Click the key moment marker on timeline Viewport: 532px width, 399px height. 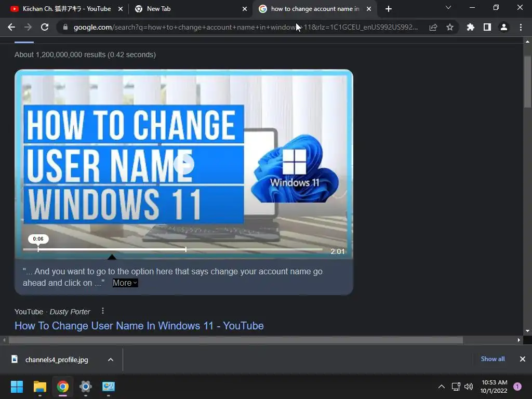click(x=186, y=249)
